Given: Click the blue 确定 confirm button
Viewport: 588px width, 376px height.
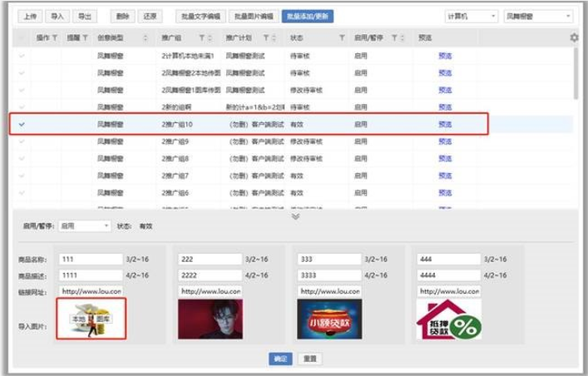Looking at the screenshot, I should [x=280, y=359].
